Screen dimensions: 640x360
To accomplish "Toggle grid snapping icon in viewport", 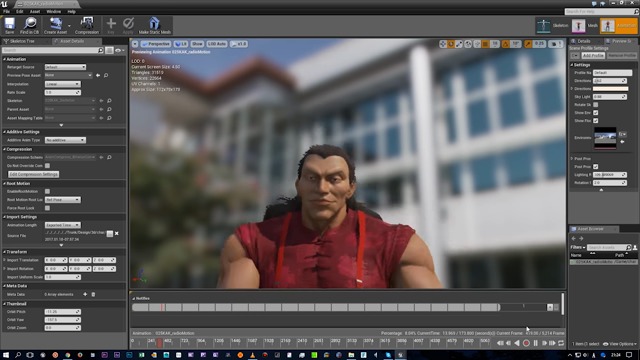I will (x=485, y=44).
